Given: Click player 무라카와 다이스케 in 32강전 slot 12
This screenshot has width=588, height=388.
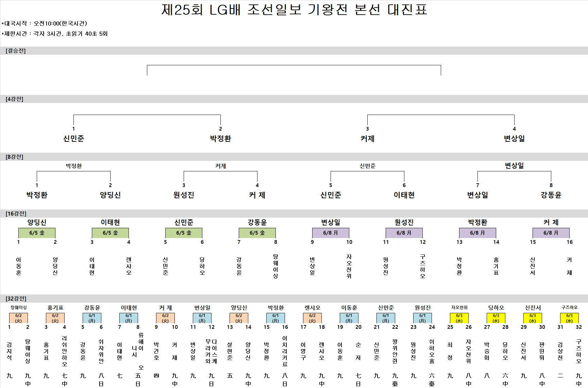Looking at the screenshot, I should click(211, 351).
